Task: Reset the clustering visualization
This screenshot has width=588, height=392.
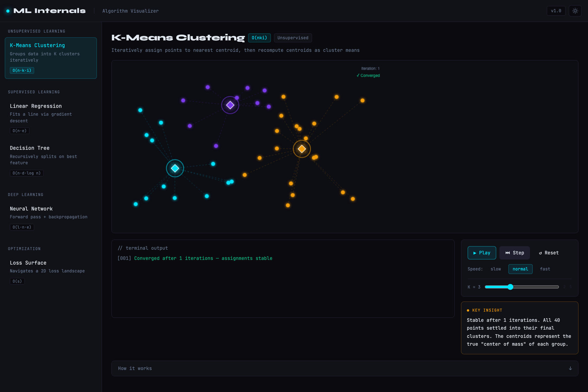Action: click(549, 253)
